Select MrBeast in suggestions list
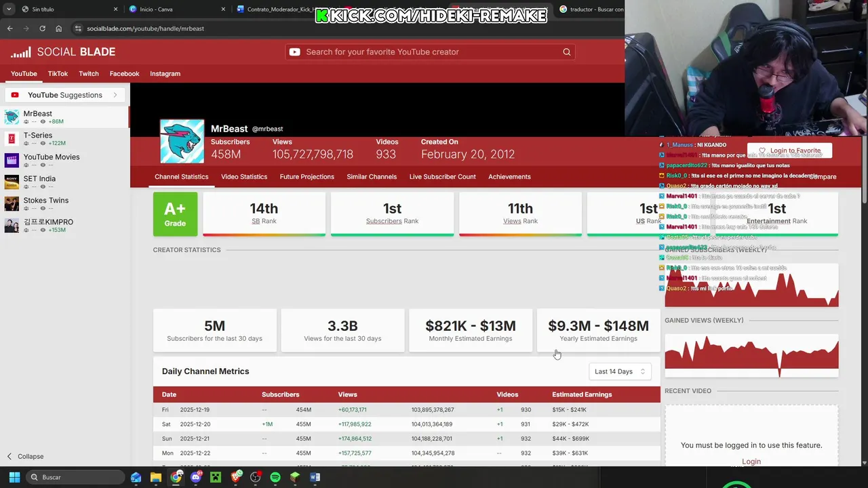The height and width of the screenshot is (488, 868). tap(65, 117)
